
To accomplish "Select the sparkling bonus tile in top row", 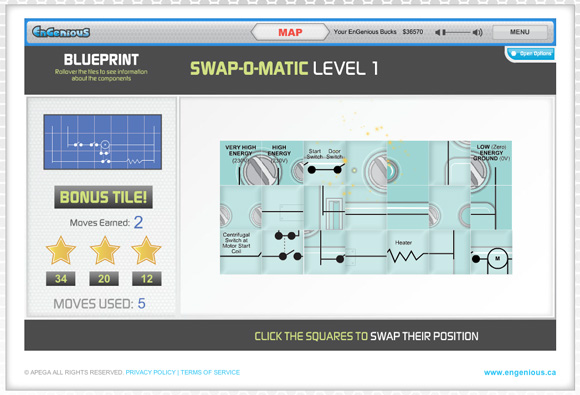I will (408, 163).
